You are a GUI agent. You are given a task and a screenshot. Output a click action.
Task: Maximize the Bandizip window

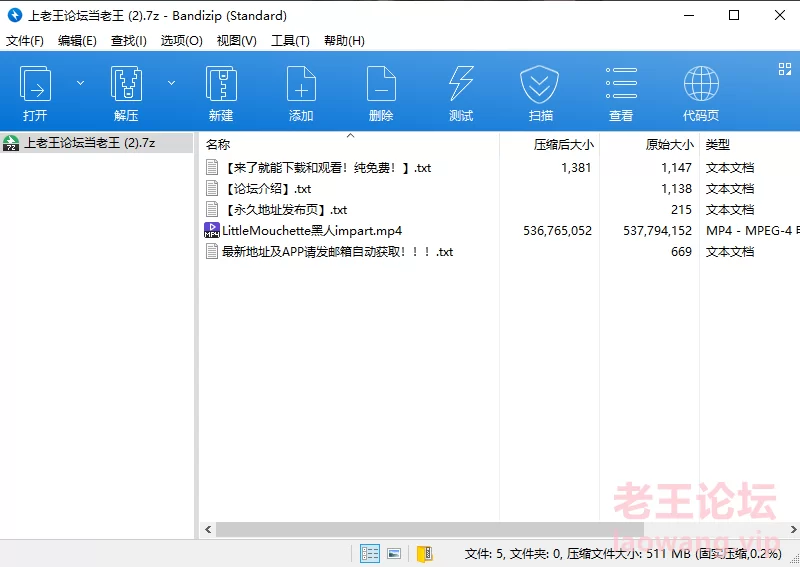[x=734, y=15]
